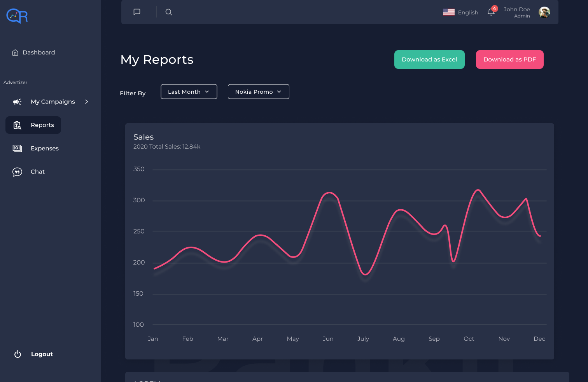Click the Expenses money icon
588x382 pixels.
[x=17, y=148]
